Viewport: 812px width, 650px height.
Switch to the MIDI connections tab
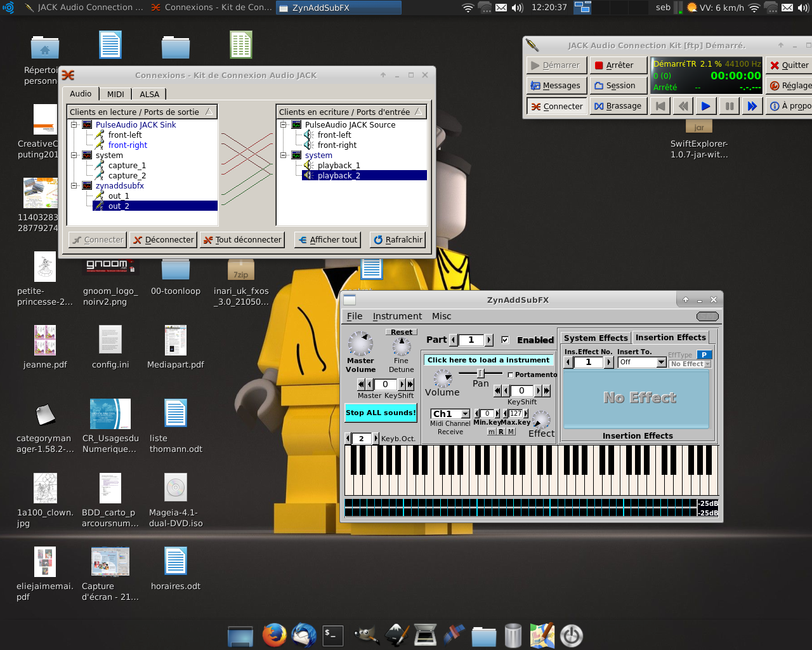tap(115, 94)
